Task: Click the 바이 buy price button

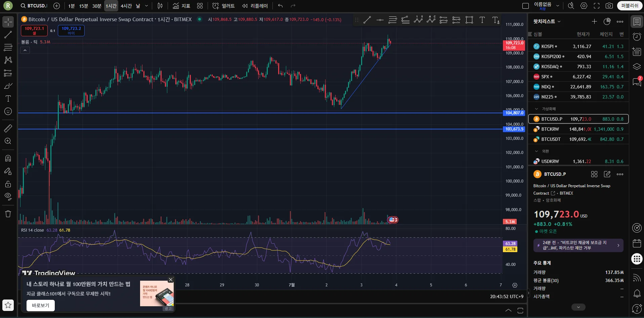Action: point(71,31)
